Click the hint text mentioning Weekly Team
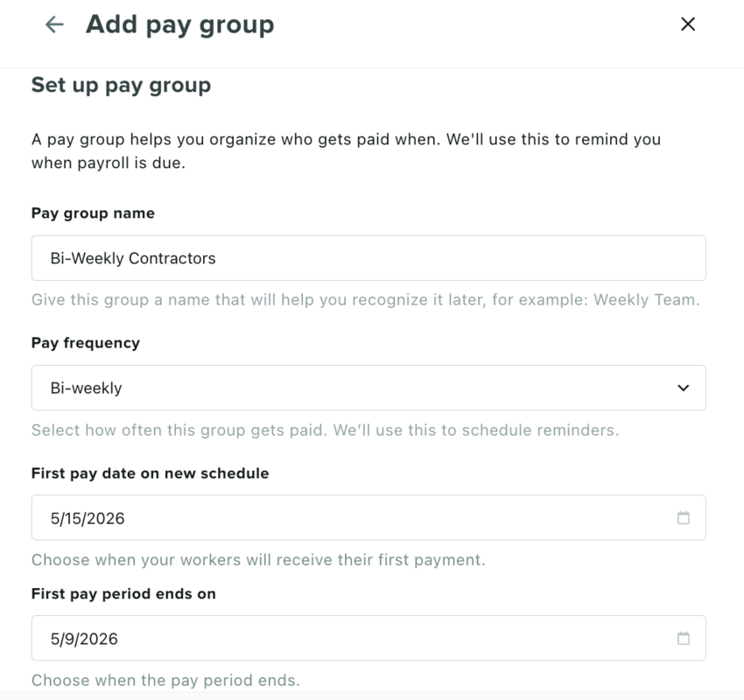 click(x=365, y=300)
